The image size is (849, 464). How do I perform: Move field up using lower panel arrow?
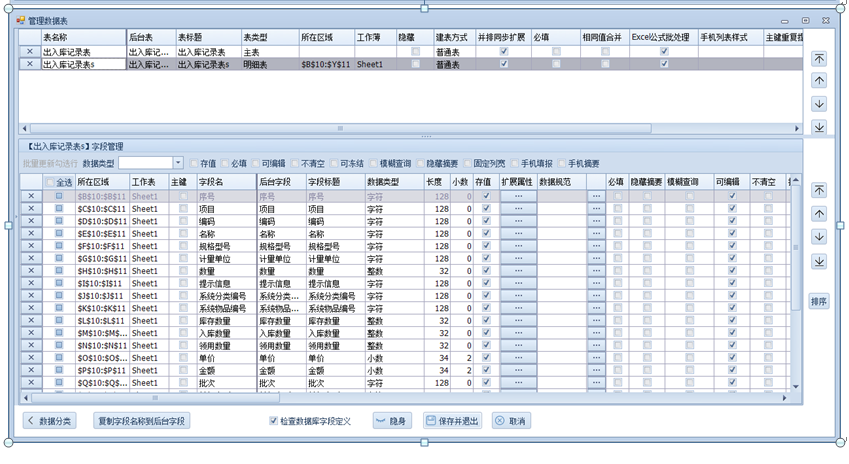(x=819, y=214)
